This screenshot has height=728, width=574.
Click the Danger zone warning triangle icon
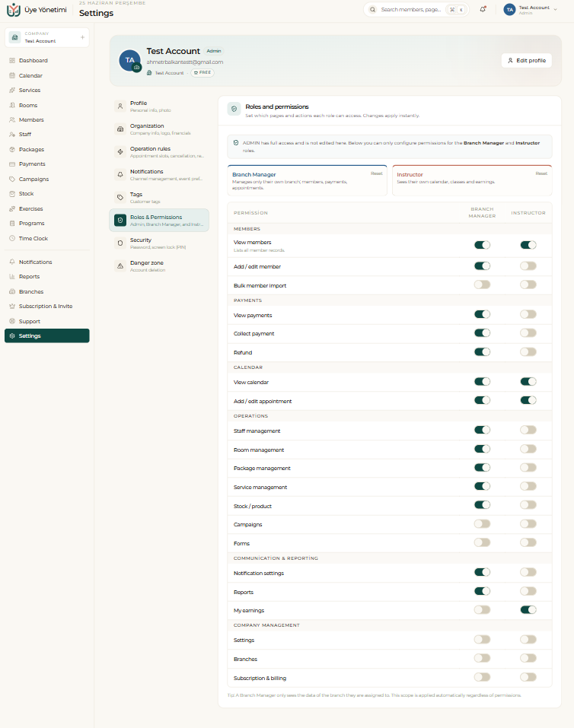click(120, 266)
